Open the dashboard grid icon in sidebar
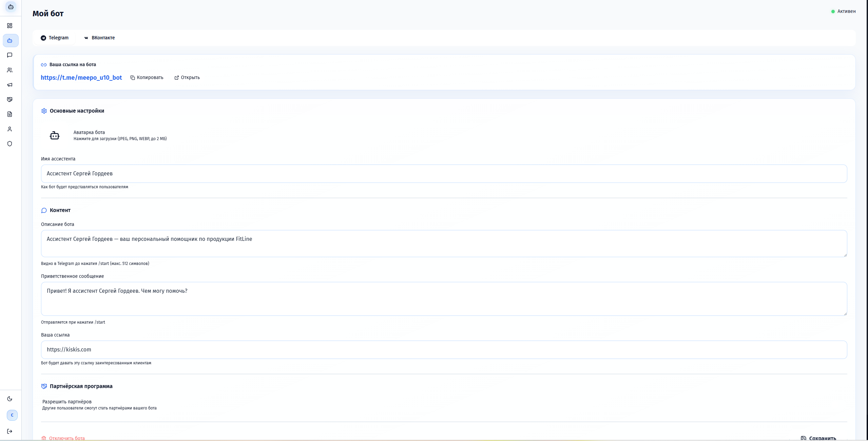 [x=10, y=26]
